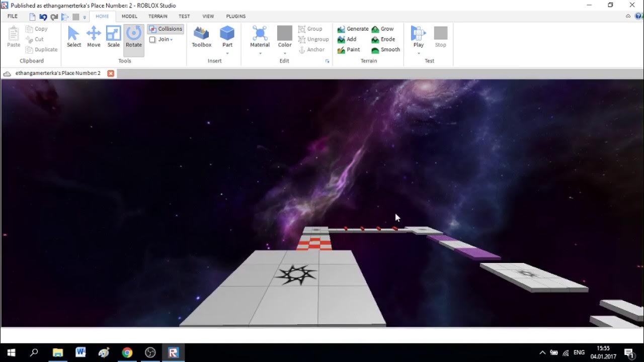Switch to the HOME tab
The height and width of the screenshot is (362, 644).
102,16
